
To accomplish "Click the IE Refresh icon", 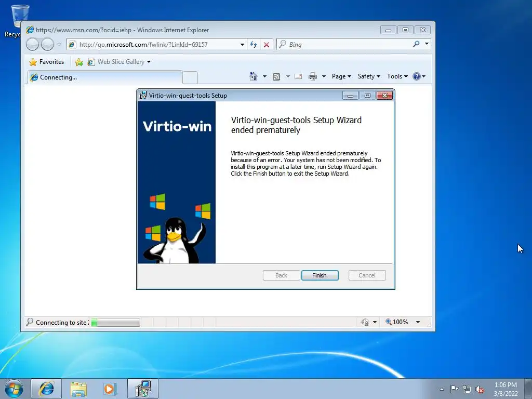I will tap(254, 45).
